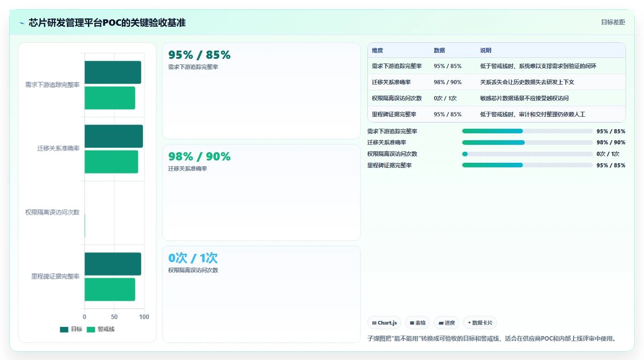Click the note 关系丢失会让历史数据失去研发上下文
Screen dimensions: 644x360
[527, 82]
